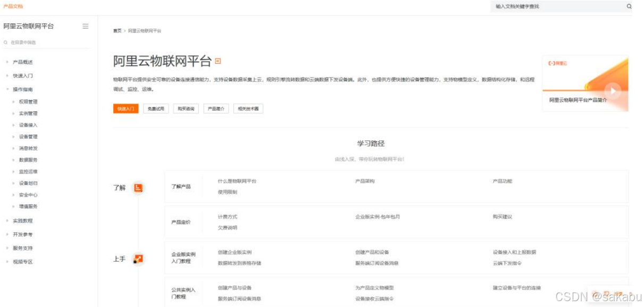Open the 设备接收云端指令 link
Viewport: 644px width, 307px height.
pos(374,298)
